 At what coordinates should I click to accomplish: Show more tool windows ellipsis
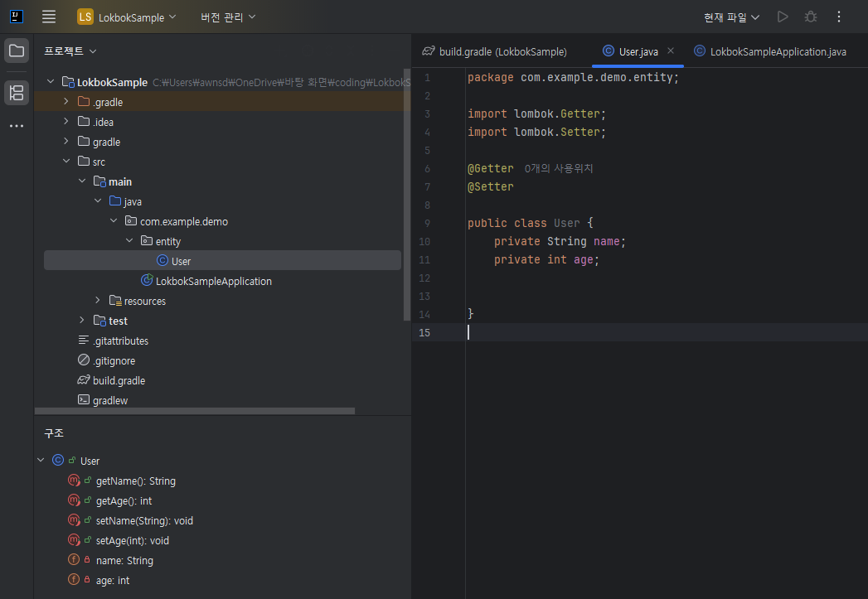17,126
